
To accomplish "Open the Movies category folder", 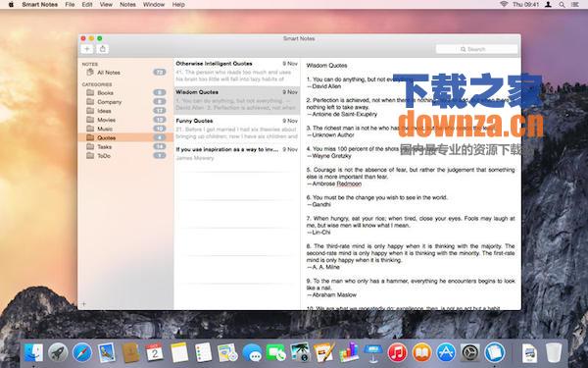I will [125, 120].
